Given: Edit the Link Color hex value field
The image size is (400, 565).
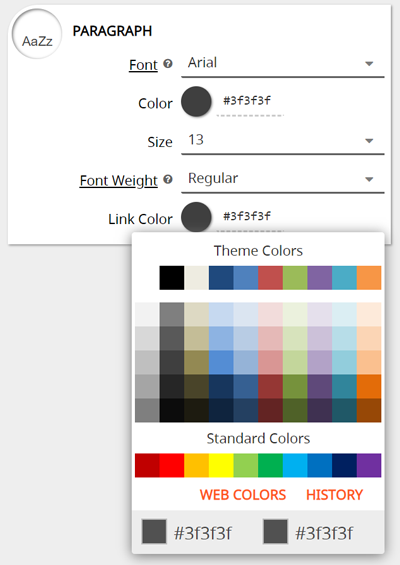Looking at the screenshot, I should (250, 217).
